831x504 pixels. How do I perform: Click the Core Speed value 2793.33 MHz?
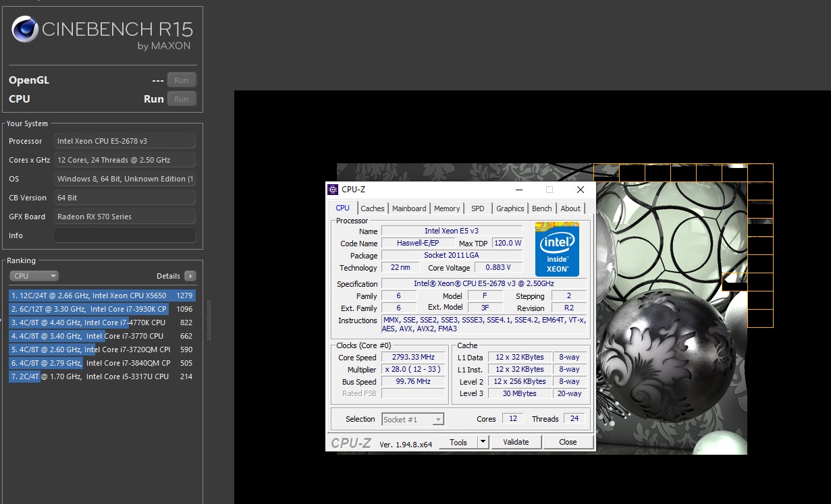point(414,357)
